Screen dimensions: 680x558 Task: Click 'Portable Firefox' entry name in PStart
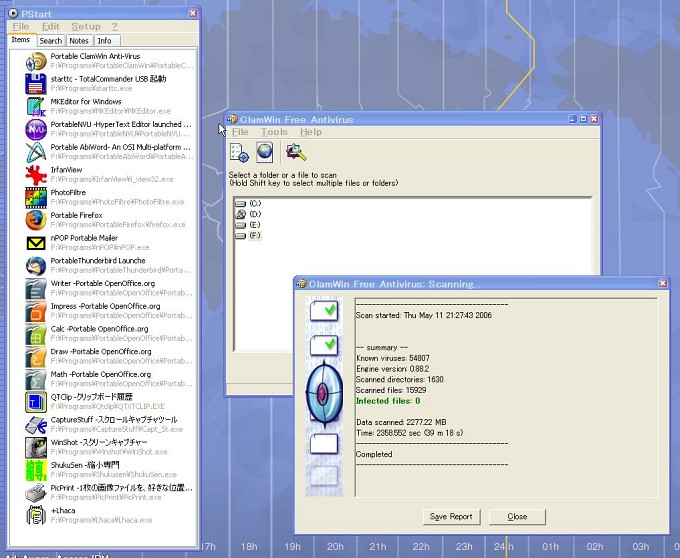coord(76,215)
